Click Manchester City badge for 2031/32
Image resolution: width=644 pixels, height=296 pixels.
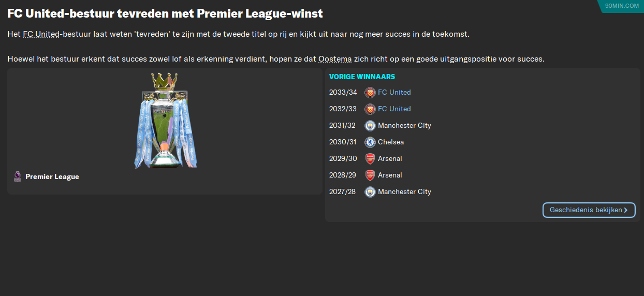370,126
